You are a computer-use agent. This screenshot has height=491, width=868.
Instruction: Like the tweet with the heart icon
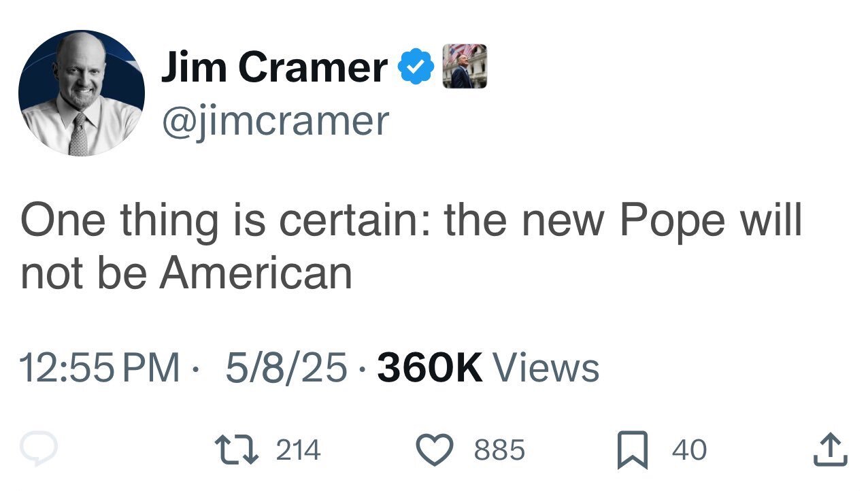coord(435,450)
